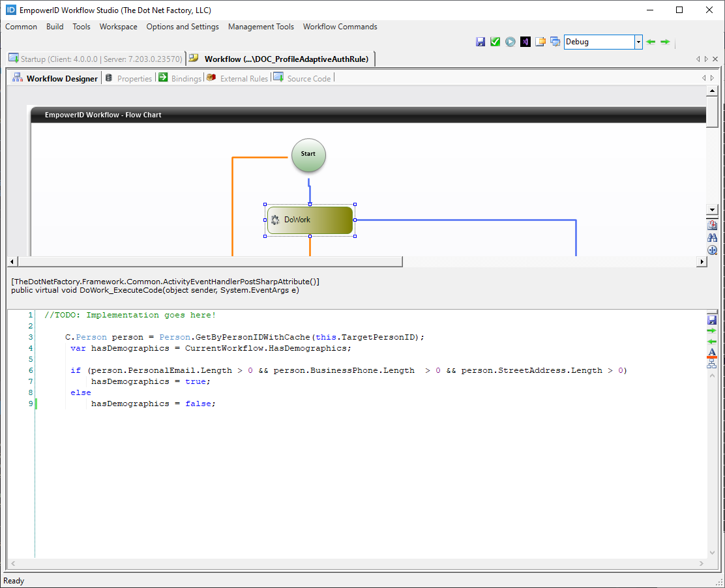Open search using the binoculars icon
Screen dimensions: 725x588
712,237
